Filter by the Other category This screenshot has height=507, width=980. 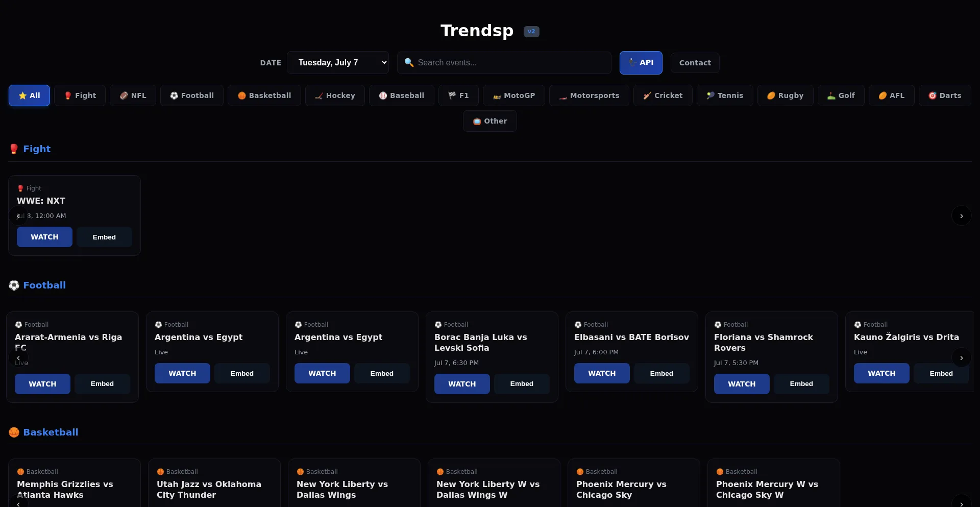point(490,121)
